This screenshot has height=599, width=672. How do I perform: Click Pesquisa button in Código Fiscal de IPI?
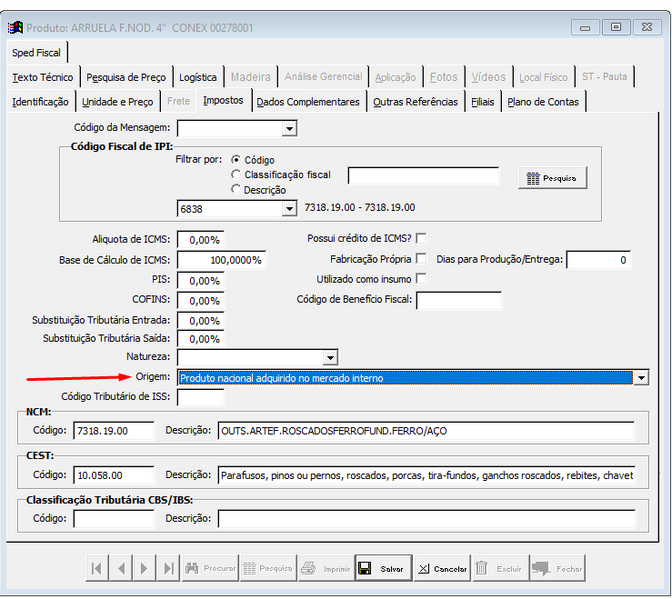(x=552, y=178)
